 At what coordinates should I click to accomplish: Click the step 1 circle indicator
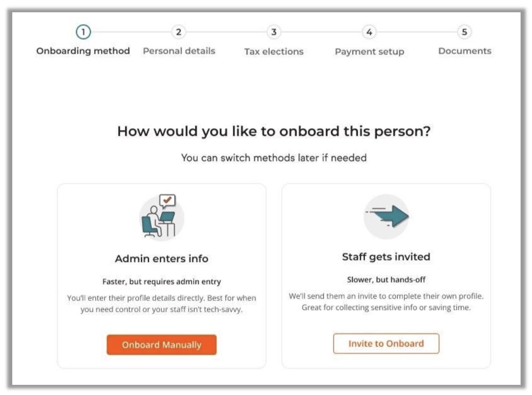(x=83, y=32)
